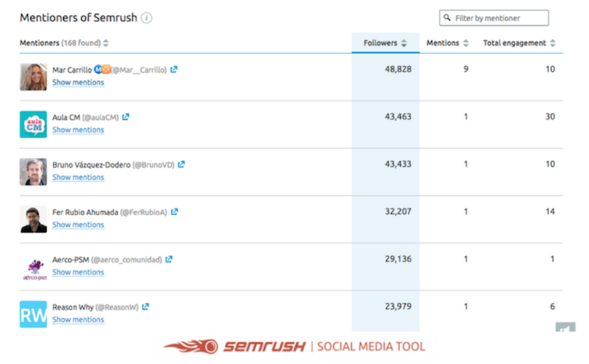Sort by Mentioners column arrows
This screenshot has height=364, width=589.
[106, 43]
